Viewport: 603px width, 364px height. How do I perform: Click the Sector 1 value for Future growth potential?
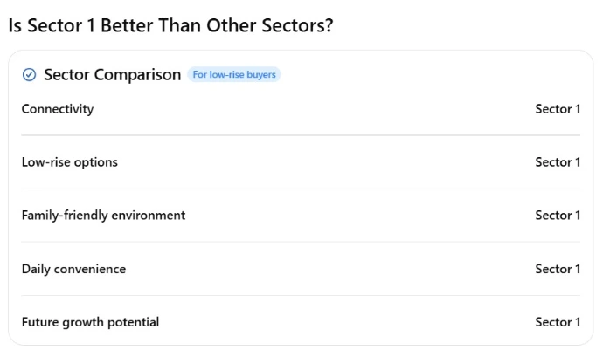point(558,322)
